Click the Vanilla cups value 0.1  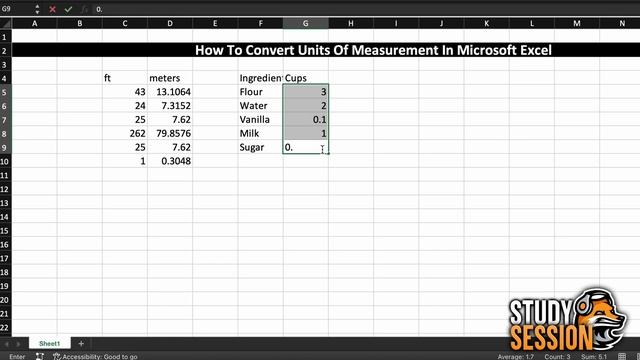click(305, 120)
